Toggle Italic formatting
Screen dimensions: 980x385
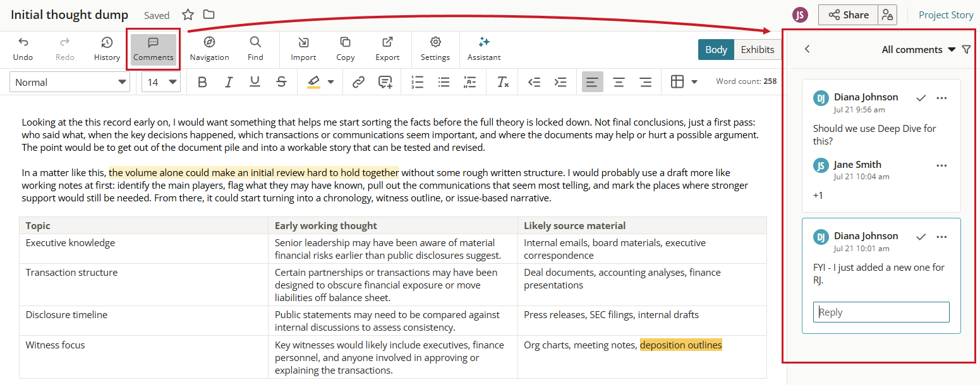229,82
